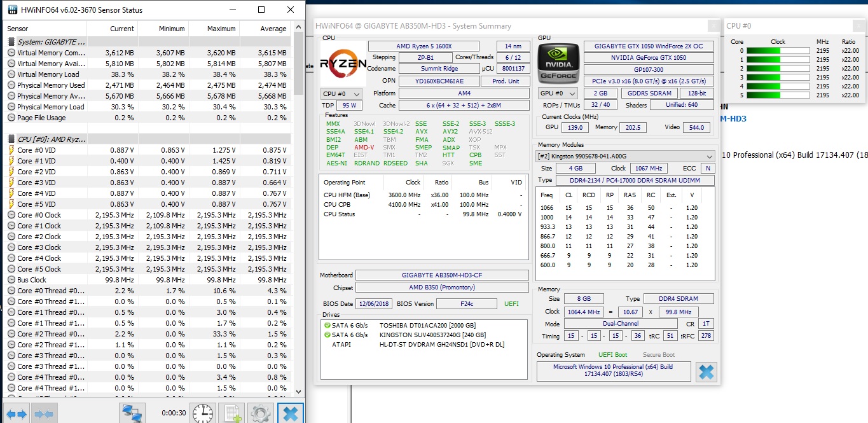Image resolution: width=868 pixels, height=423 pixels.
Task: Click the round icon beside Bus Clock
Action: coord(11,280)
